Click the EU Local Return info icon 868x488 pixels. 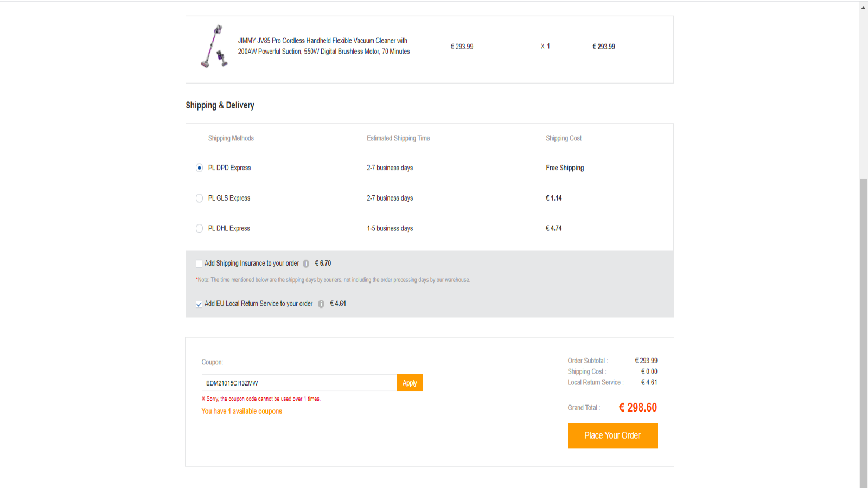coord(321,304)
